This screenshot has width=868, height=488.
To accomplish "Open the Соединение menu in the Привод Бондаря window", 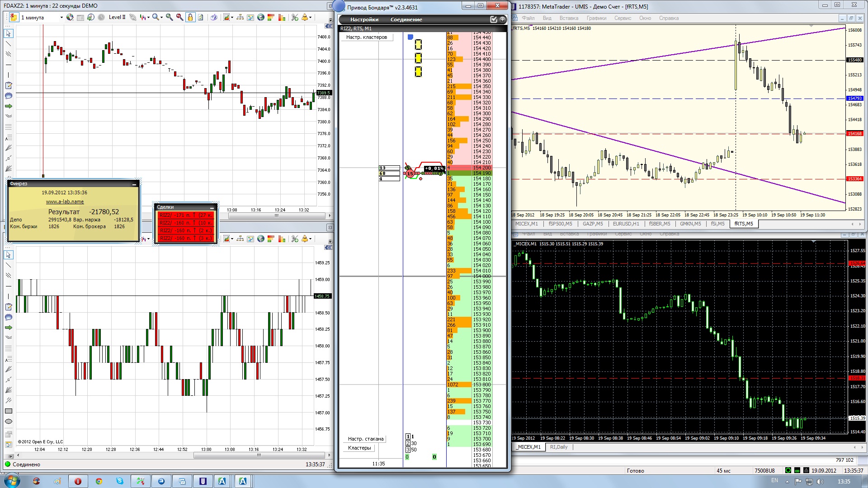I will tap(406, 19).
